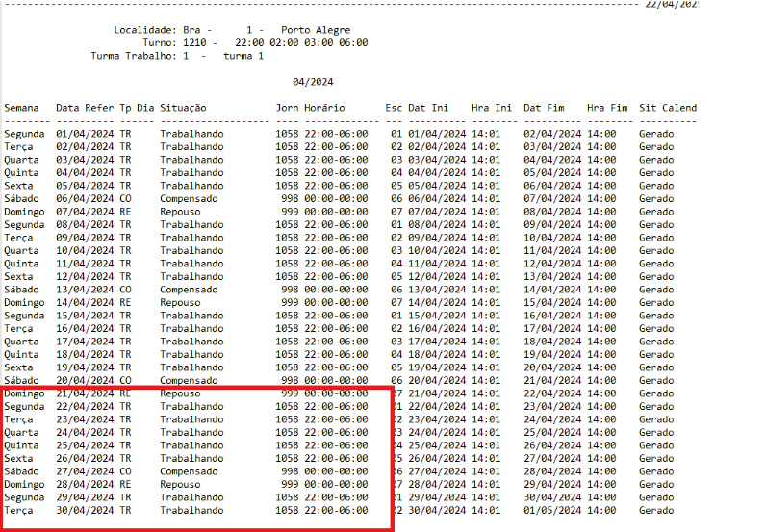Click 'Trabalhando' in the 19/04/2024 row
This screenshot has width=766, height=532.
point(191,367)
